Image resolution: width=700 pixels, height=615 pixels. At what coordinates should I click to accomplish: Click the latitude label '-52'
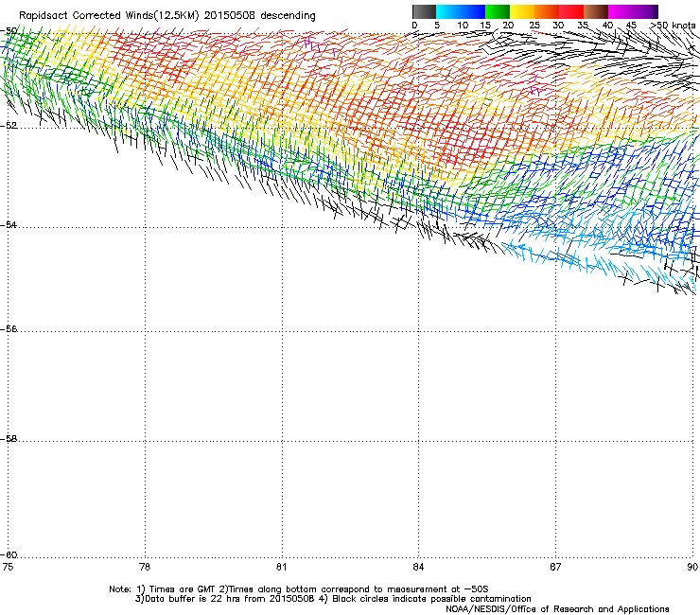pyautogui.click(x=9, y=126)
